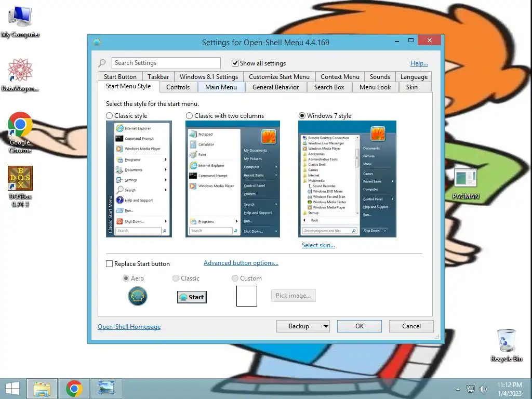Open the General Behavior tab
The width and height of the screenshot is (532, 399).
click(275, 87)
